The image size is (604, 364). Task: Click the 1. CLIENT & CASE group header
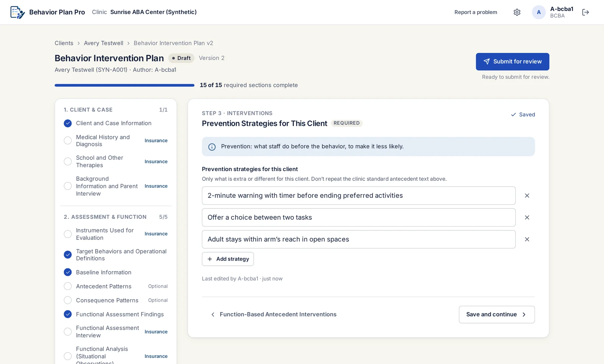coord(88,110)
